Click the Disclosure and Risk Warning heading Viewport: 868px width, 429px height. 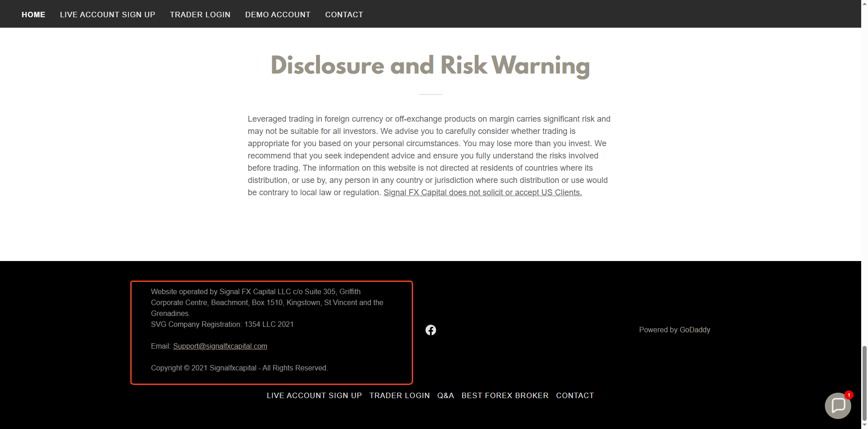click(430, 65)
